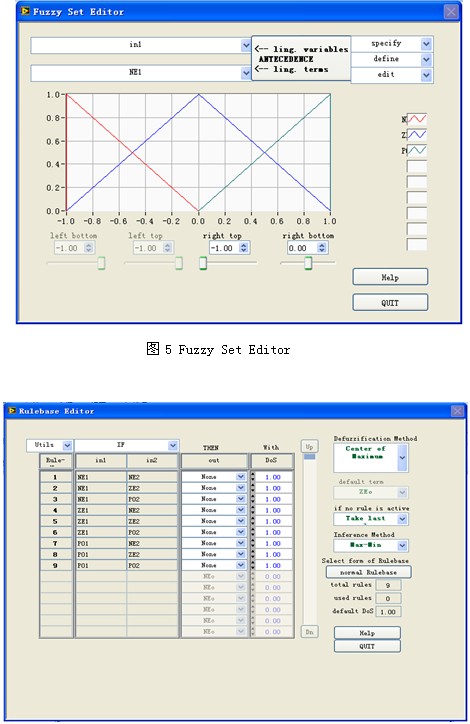
Task: Click the rule list scrollbar thumb
Action: click(x=309, y=457)
